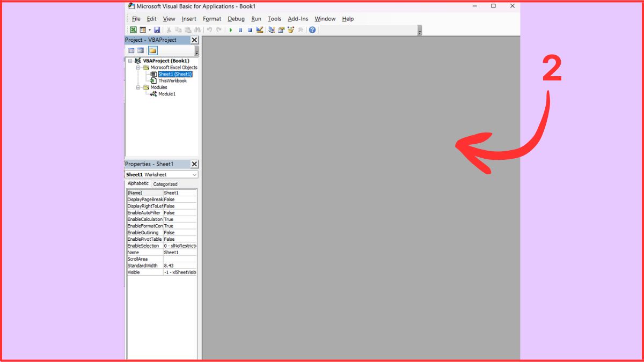Viewport: 644px width, 362px height.
Task: Click View Code icon in Project panel
Action: (x=131, y=50)
